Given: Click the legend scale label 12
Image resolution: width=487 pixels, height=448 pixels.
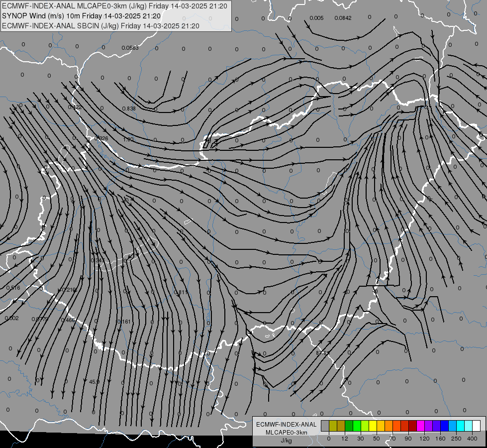Looking at the screenshot, I should tap(345, 439).
